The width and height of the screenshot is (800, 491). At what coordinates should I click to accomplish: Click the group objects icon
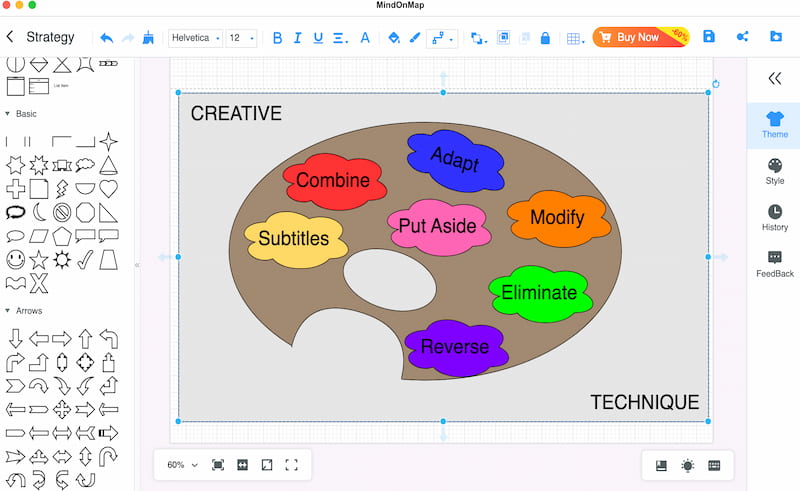click(x=503, y=38)
